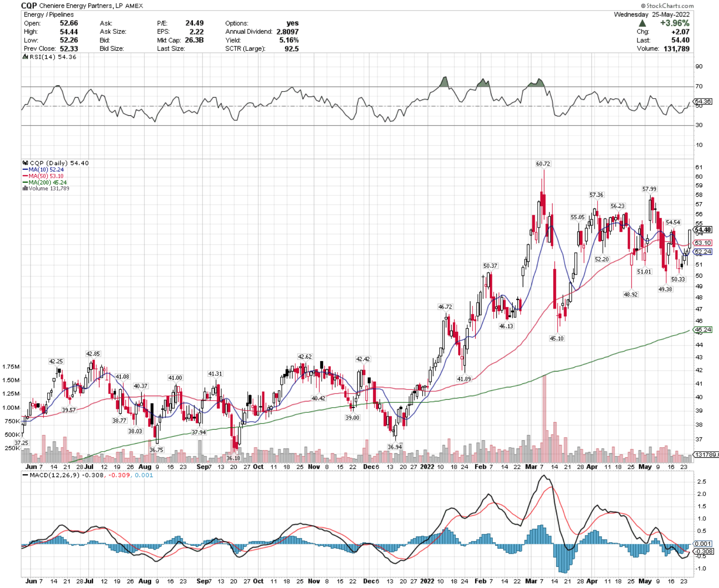Click the Mkt Cap value 26.3B
Viewport: 719px width, 588px height.
[x=194, y=40]
